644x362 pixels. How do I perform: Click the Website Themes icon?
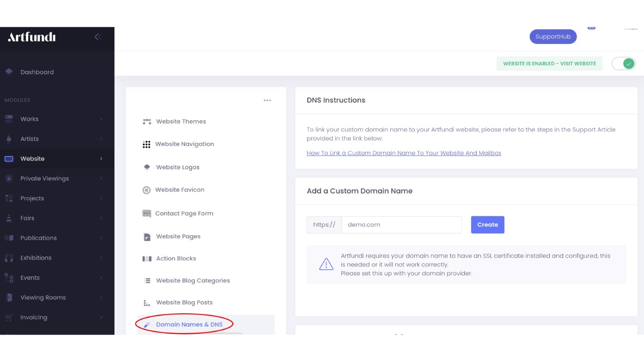(147, 121)
